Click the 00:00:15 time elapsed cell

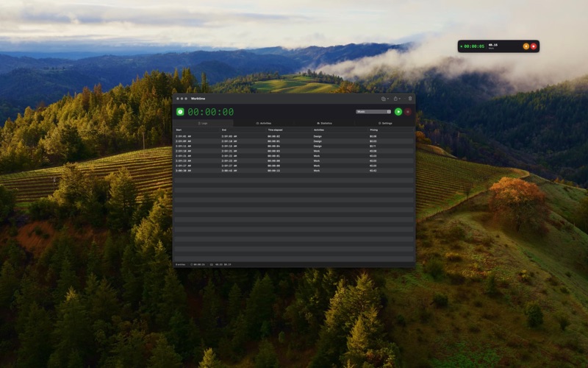pyautogui.click(x=273, y=171)
